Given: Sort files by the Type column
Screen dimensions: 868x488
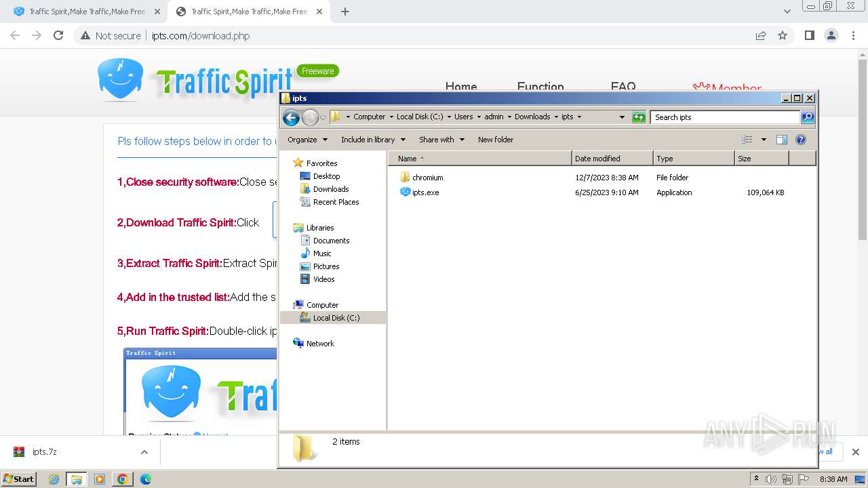Looking at the screenshot, I should (x=694, y=159).
